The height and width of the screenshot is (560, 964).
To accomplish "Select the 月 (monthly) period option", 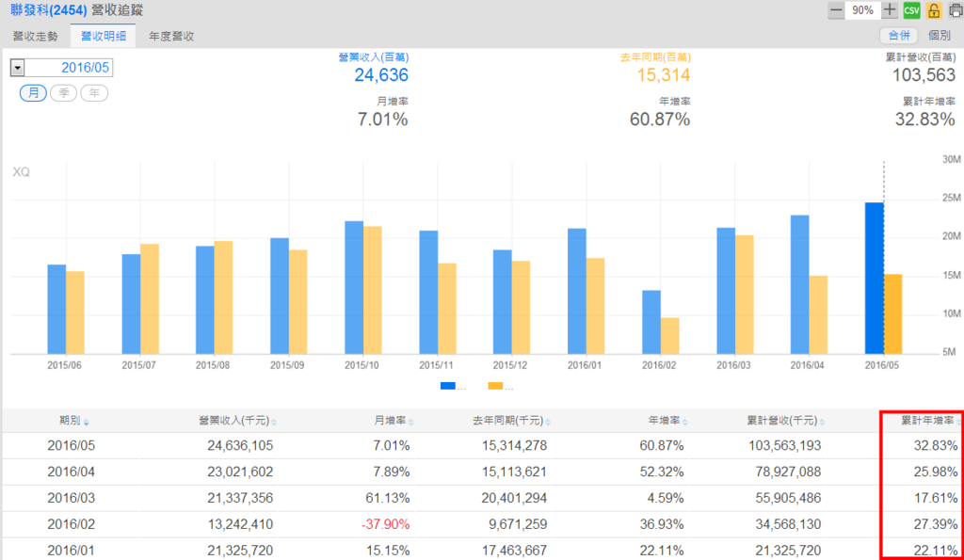I will click(x=33, y=93).
